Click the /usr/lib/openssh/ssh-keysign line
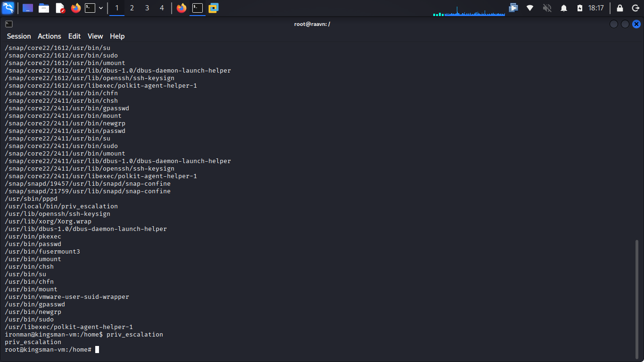The width and height of the screenshot is (644, 362). (x=58, y=214)
